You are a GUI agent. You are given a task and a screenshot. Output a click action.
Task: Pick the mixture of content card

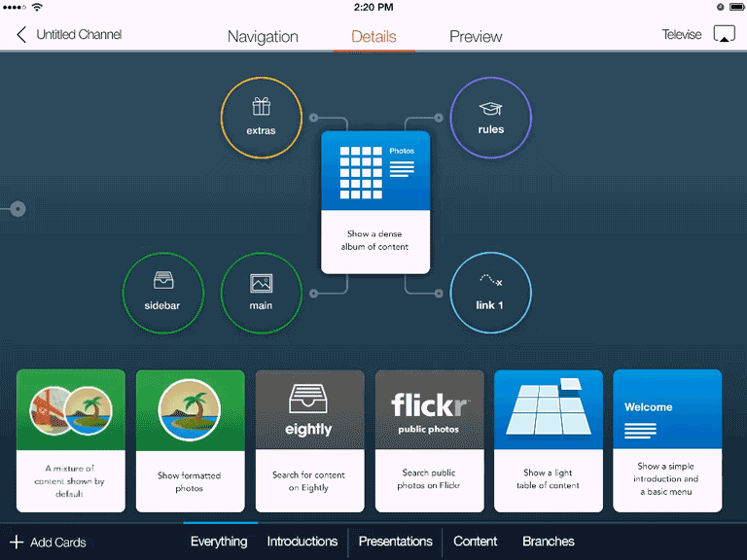[x=71, y=441]
